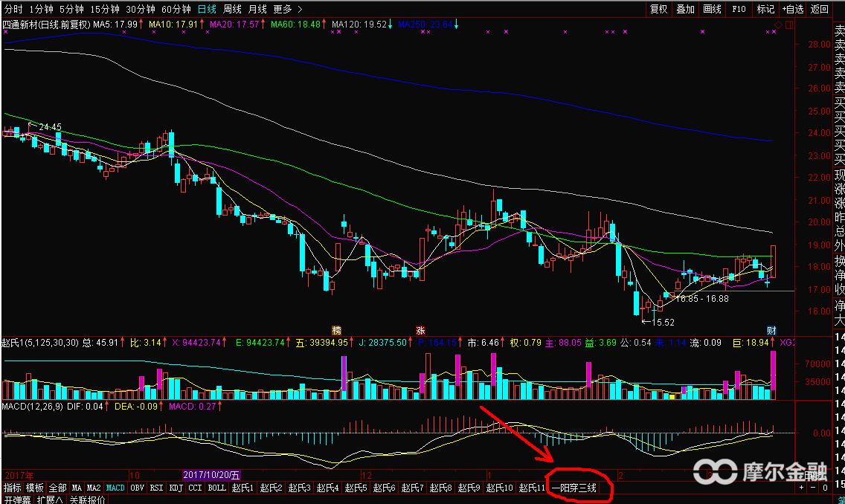The image size is (845, 504).
Task: Select the 赵氏6 indicator tab
Action: click(385, 488)
